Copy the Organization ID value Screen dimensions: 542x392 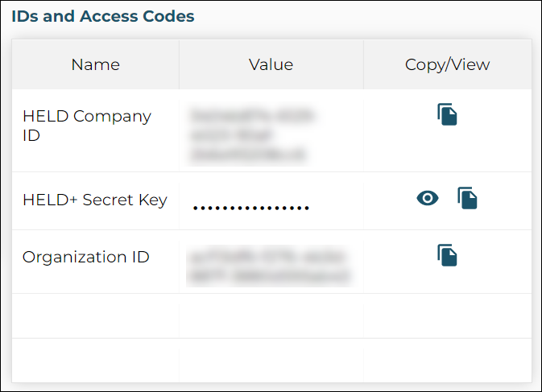tap(447, 255)
